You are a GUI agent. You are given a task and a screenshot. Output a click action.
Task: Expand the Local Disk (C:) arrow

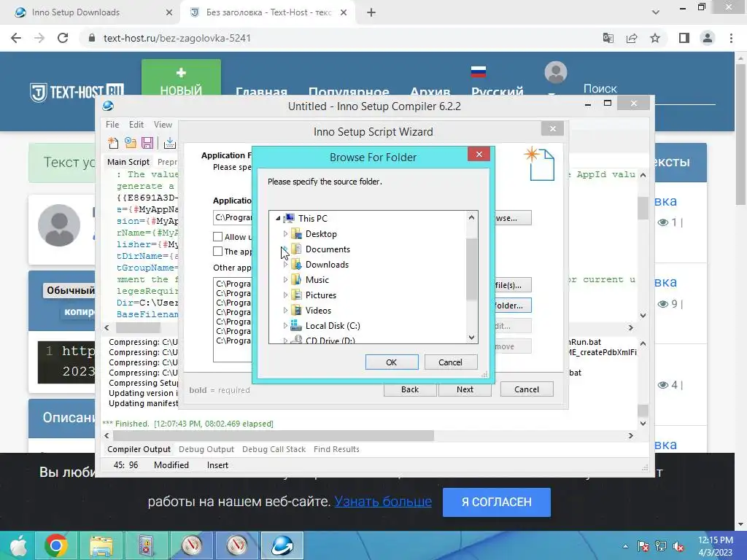285,326
